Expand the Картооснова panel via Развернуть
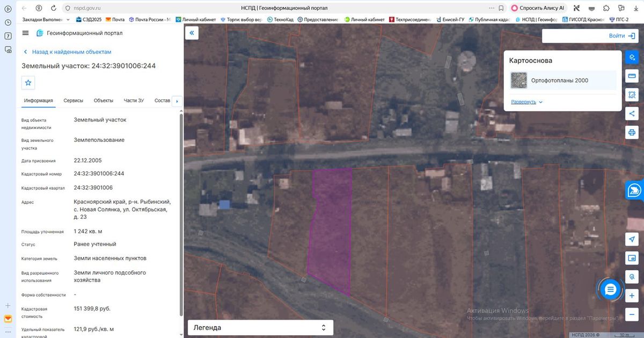The width and height of the screenshot is (644, 338). click(526, 102)
